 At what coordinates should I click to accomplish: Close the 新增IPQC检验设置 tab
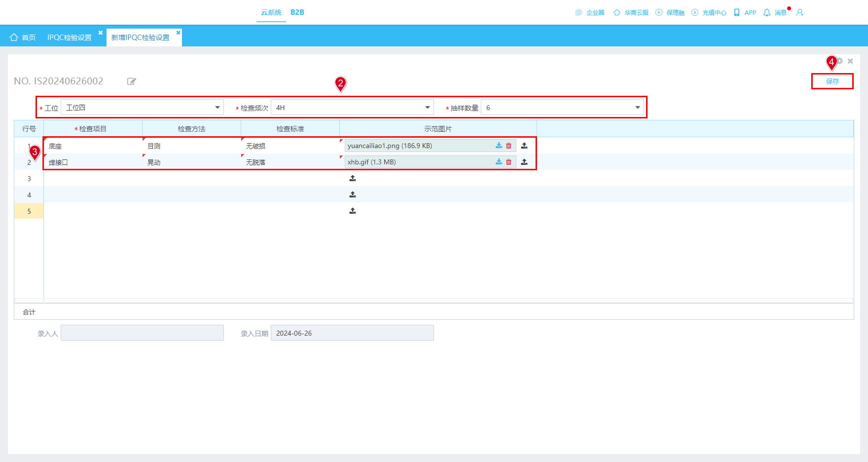(179, 33)
